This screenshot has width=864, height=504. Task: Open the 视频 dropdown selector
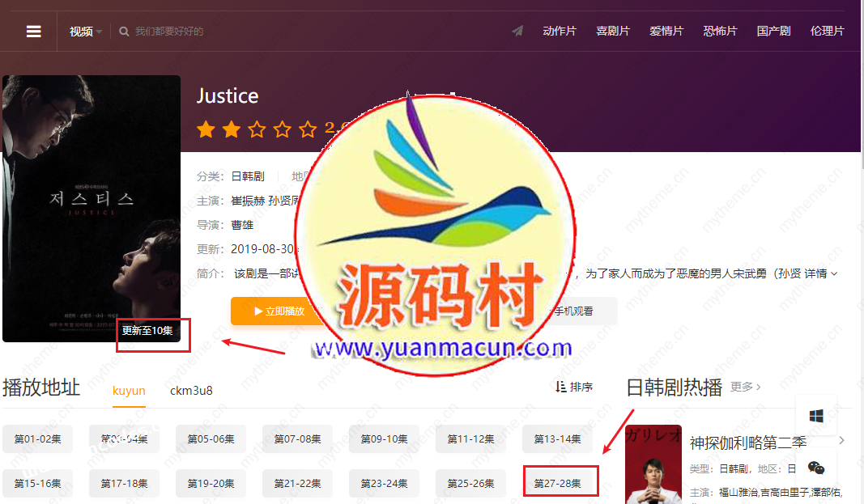[85, 32]
